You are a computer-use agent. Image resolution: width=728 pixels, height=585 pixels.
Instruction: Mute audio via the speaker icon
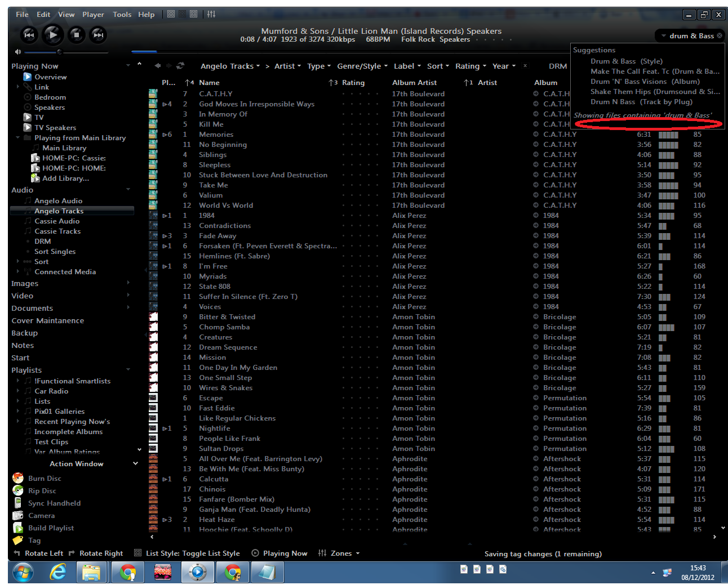click(17, 52)
